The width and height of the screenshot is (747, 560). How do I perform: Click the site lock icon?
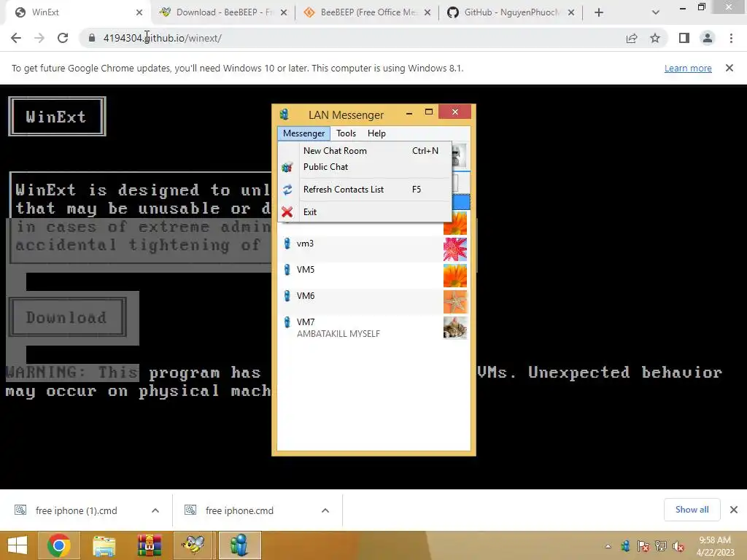91,38
